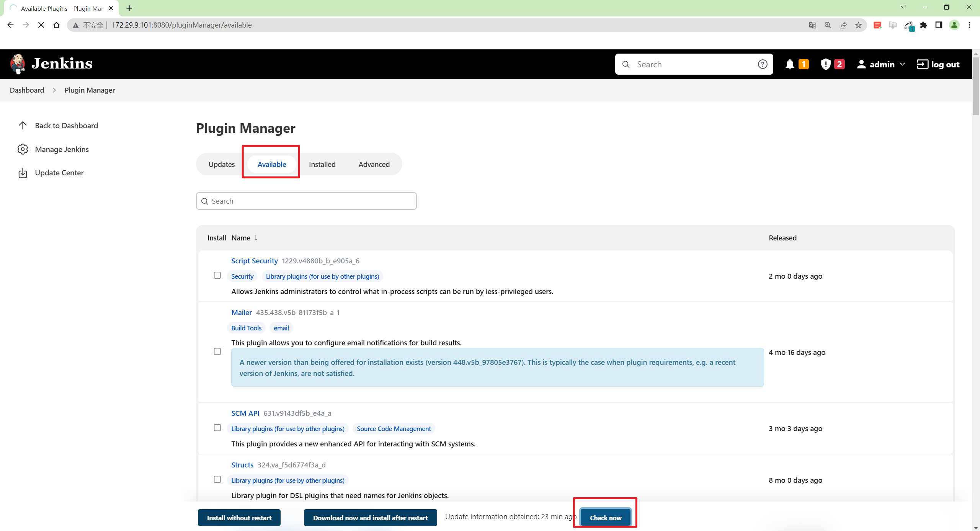Open the Script Security plugin link

[x=255, y=261]
